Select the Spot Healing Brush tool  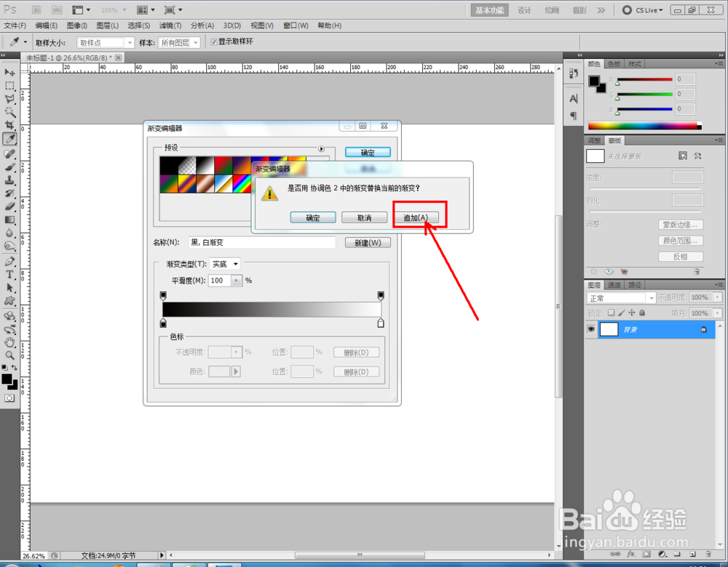pyautogui.click(x=9, y=154)
